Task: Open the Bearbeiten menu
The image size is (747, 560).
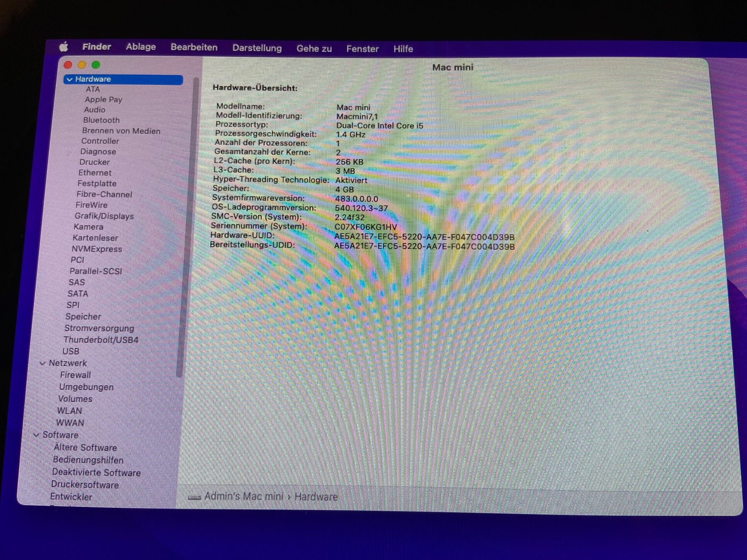Action: [194, 47]
